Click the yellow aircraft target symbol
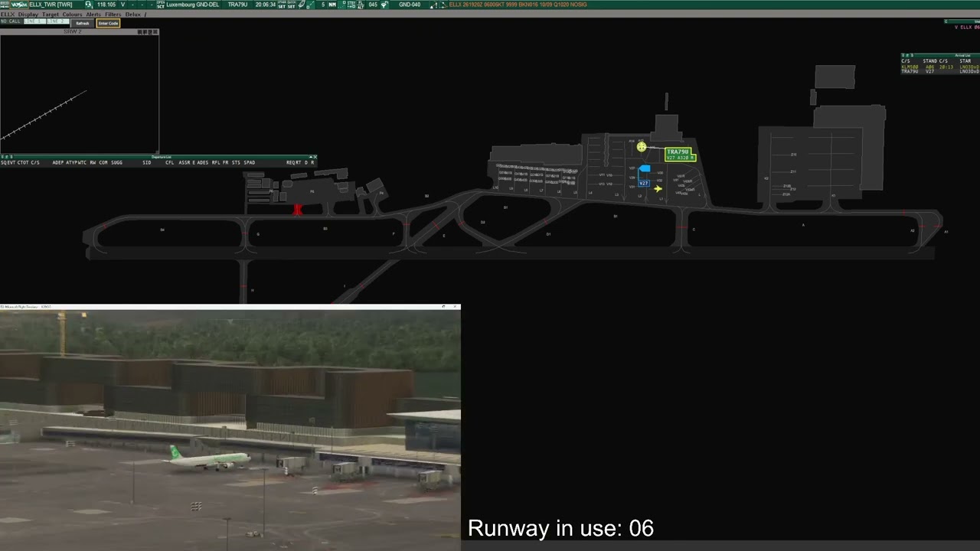The width and height of the screenshot is (980, 551). pyautogui.click(x=642, y=147)
